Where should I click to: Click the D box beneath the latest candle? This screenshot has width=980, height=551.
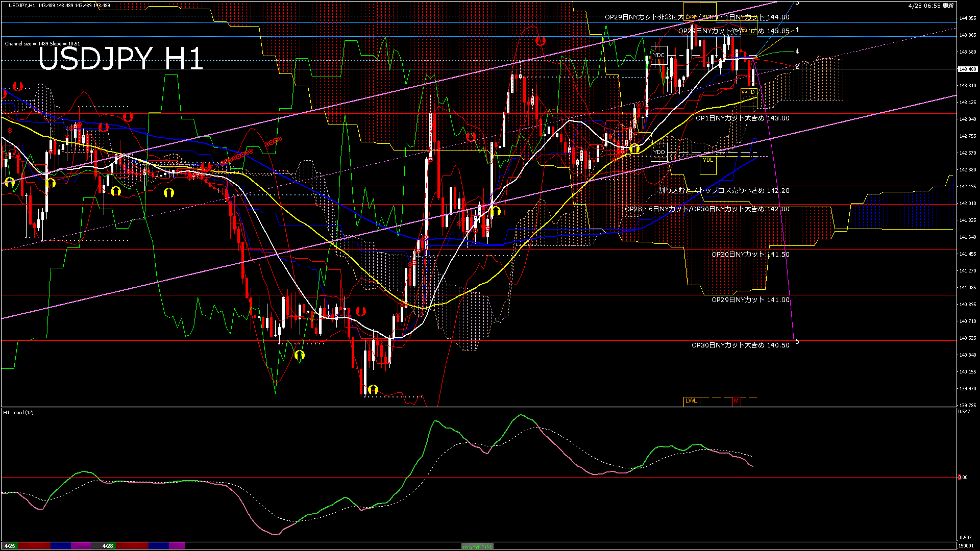pos(752,92)
